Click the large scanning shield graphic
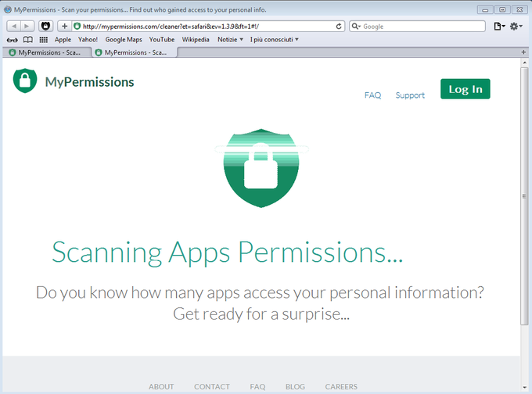Screen dimensions: 532x394 click(261, 168)
